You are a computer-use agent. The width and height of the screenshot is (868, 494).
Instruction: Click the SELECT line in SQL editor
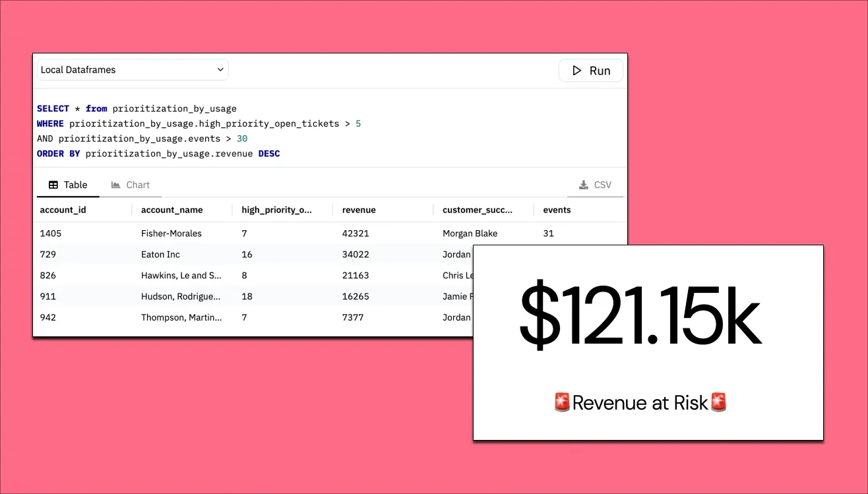pyautogui.click(x=137, y=109)
